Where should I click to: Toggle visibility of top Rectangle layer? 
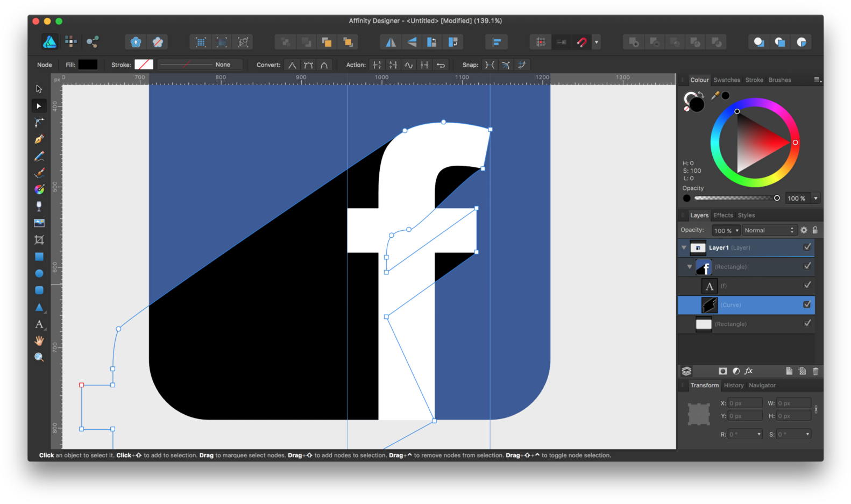point(807,266)
